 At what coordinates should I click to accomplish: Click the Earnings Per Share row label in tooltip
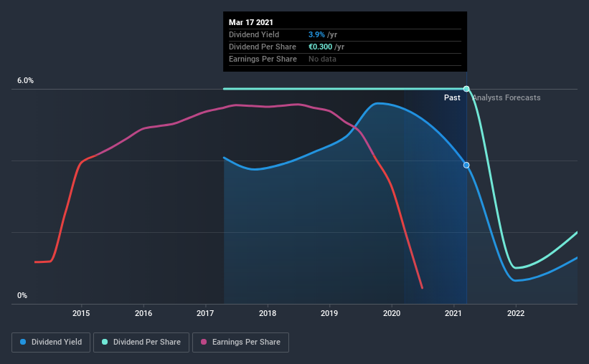(x=263, y=59)
